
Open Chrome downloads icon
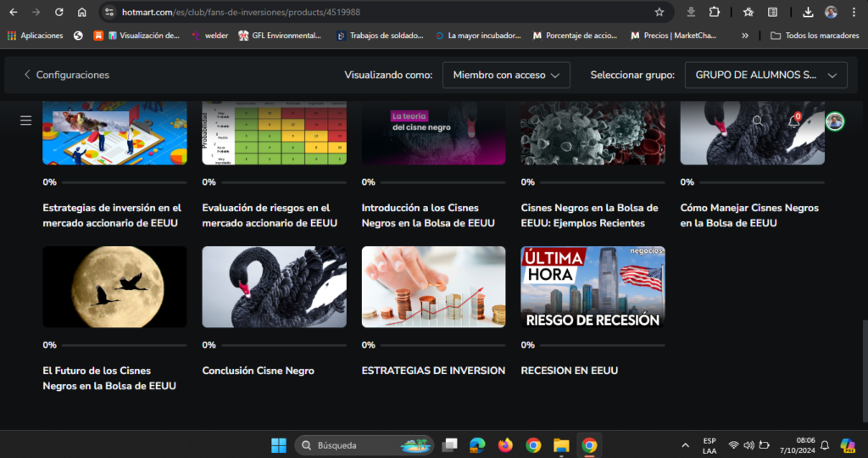tap(808, 12)
